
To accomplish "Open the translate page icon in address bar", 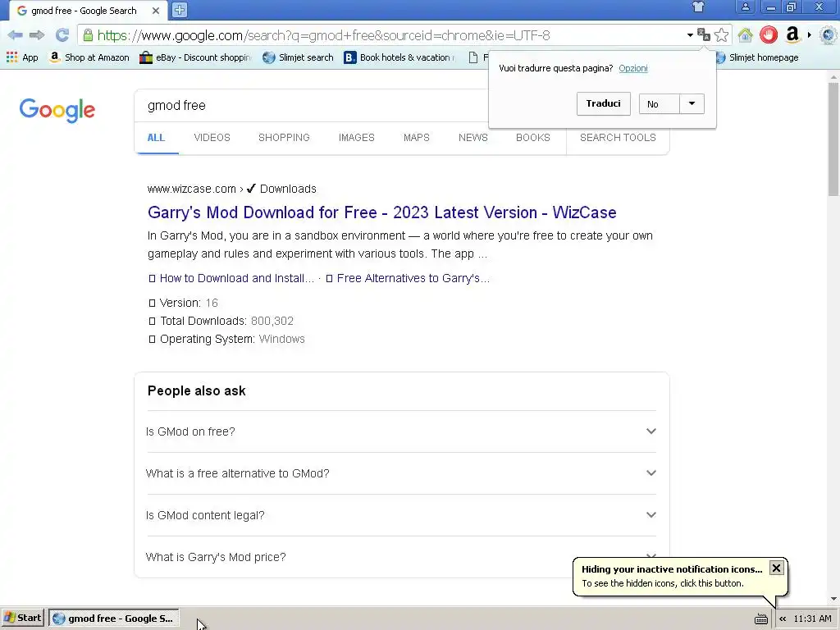I will tap(703, 35).
